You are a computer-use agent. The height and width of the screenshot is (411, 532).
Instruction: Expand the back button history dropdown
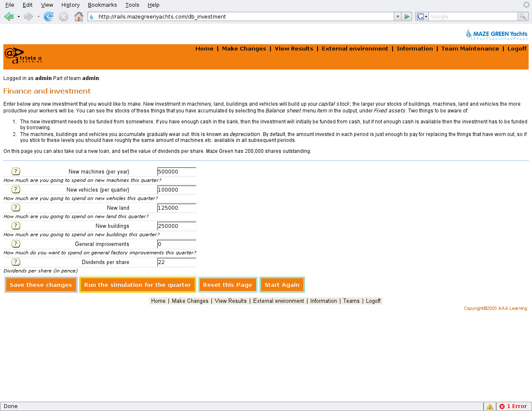(x=19, y=17)
